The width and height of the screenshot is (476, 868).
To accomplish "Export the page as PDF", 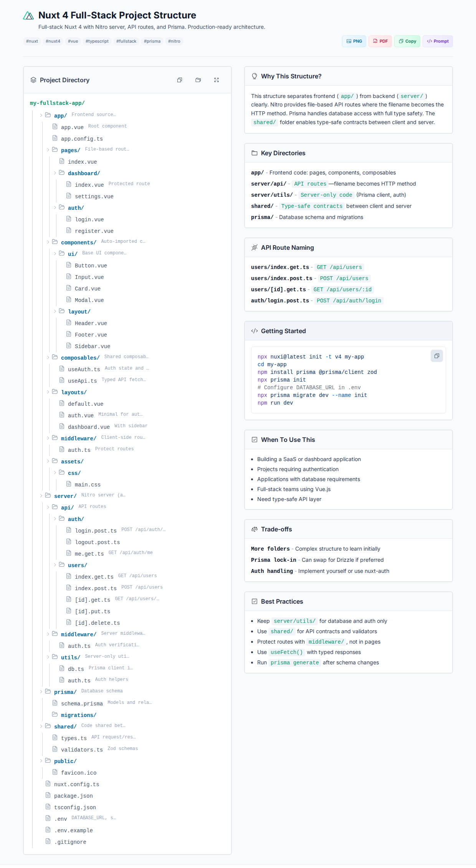I will [x=380, y=41].
